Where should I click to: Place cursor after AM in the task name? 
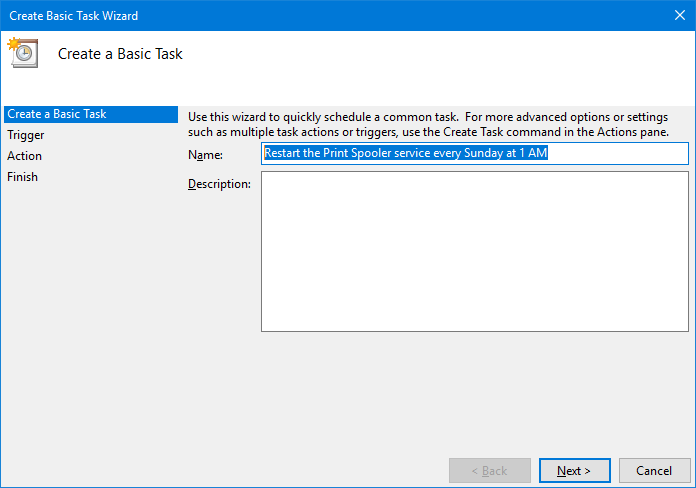tap(548, 153)
